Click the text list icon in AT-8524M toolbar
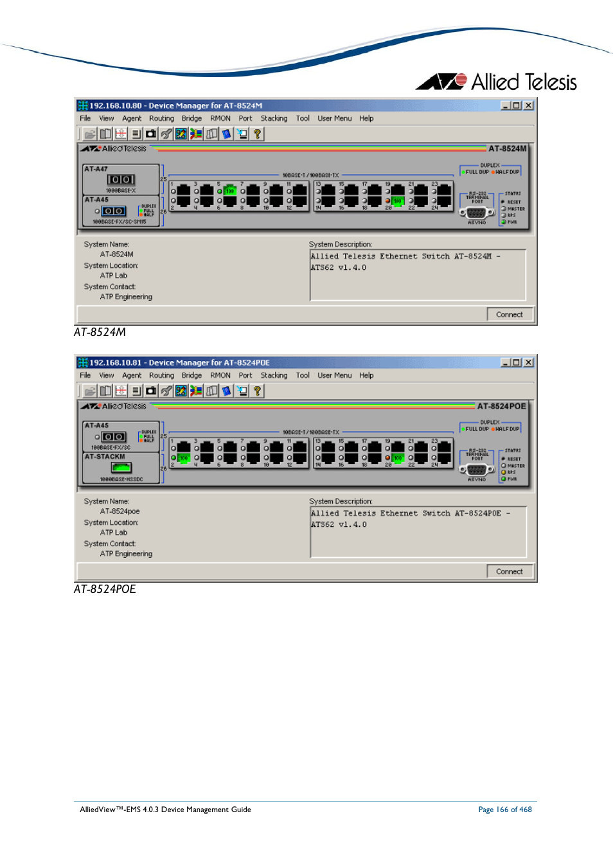613x868 pixels. (136, 134)
